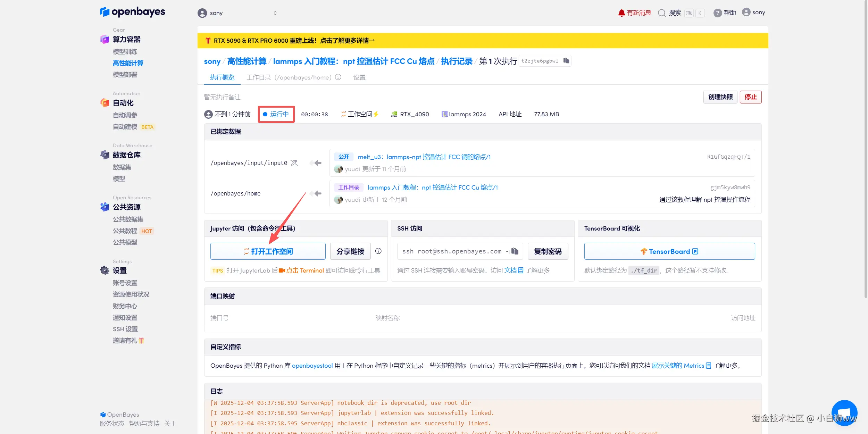Click the openbayes logo
Viewport: 868px width, 434px height.
coord(133,12)
